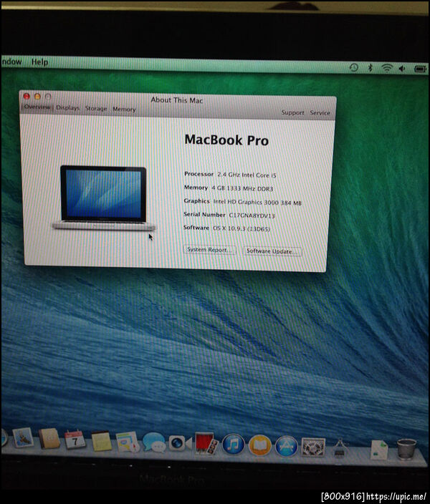Screen dimensions: 430x504
Task: Launch Maps from the dock
Action: point(127,442)
